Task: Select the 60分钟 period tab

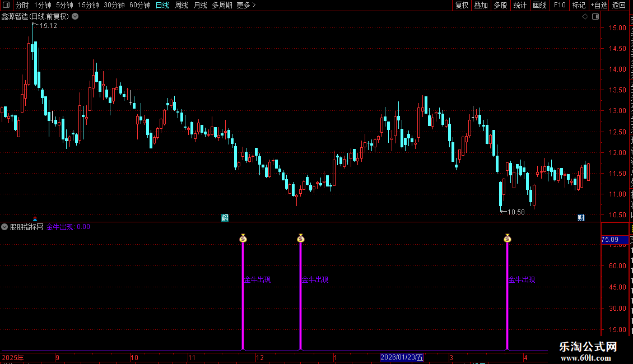Action: 140,5
